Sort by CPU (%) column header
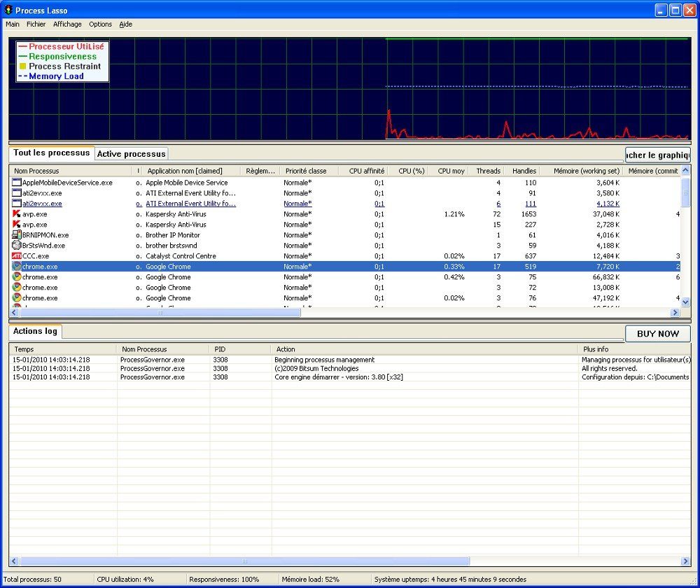Screen dimensions: 700x588 (407, 171)
